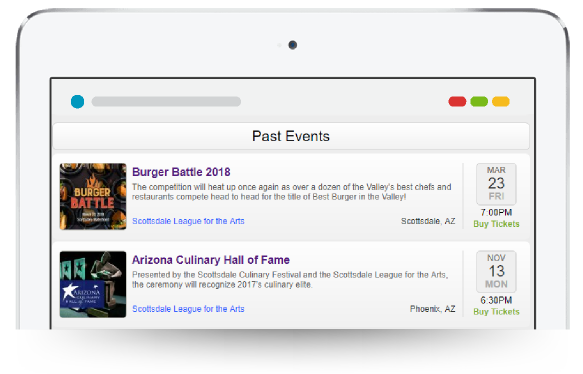Open Arizona Culinary Hall of Fame thumbnail
This screenshot has height=374, width=583.
[x=93, y=284]
